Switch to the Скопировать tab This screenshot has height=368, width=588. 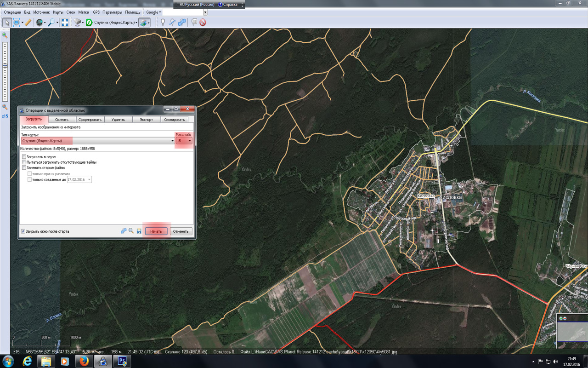pyautogui.click(x=175, y=120)
